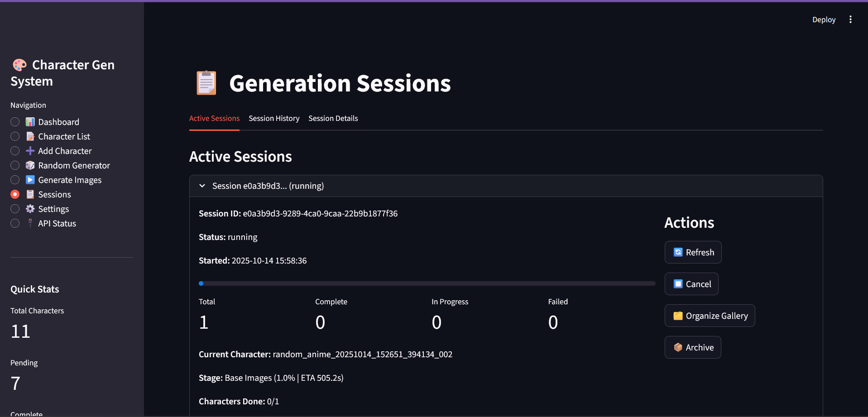This screenshot has width=868, height=417.
Task: Click the gear Settings icon in sidebar
Action: pos(30,209)
